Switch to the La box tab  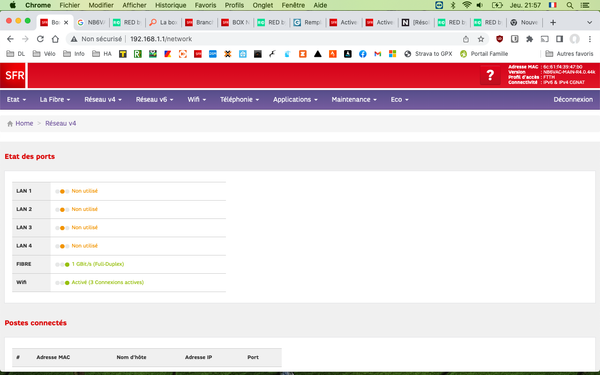pyautogui.click(x=163, y=23)
